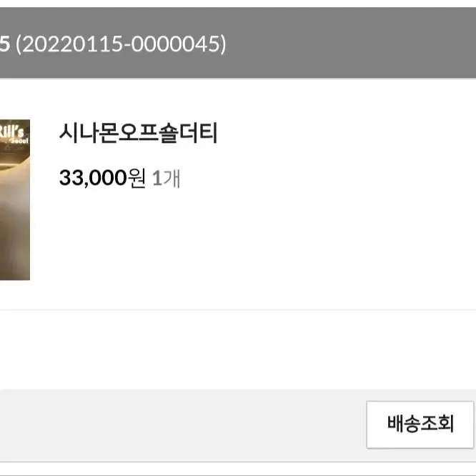Click the opening parenthesis of order number
The height and width of the screenshot is (476, 476).
click(18, 44)
